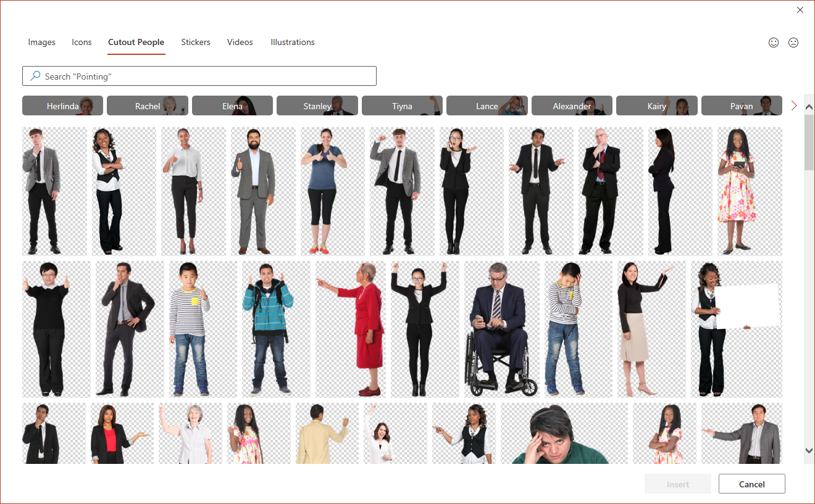Choose the young man in teal hoodie with backpack
Viewport: 815px width, 504px height.
coord(277,329)
